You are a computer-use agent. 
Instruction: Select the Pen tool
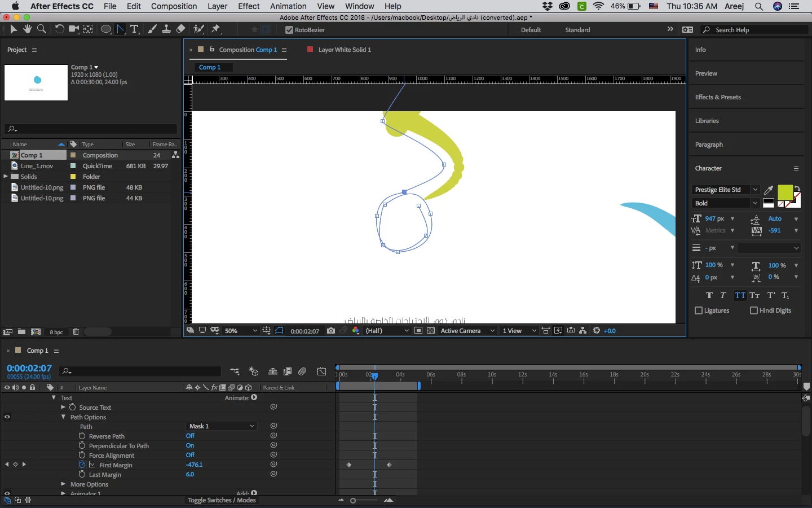pyautogui.click(x=121, y=29)
